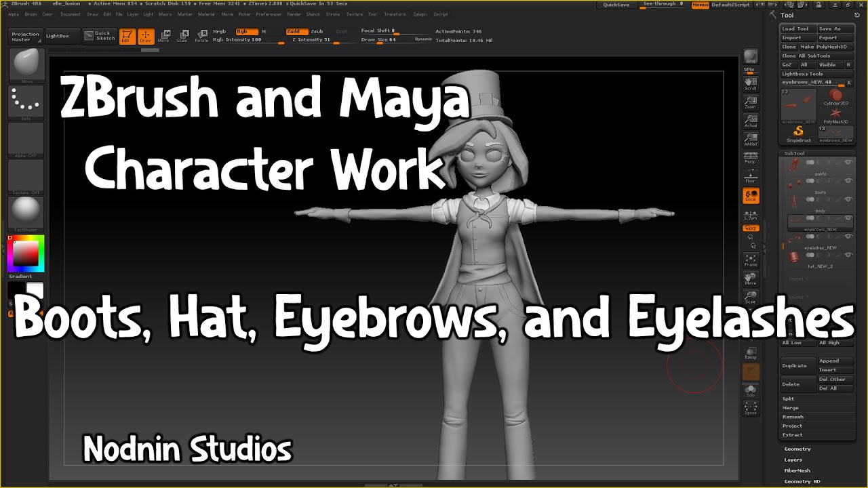Open the Preferences menu

tap(269, 14)
